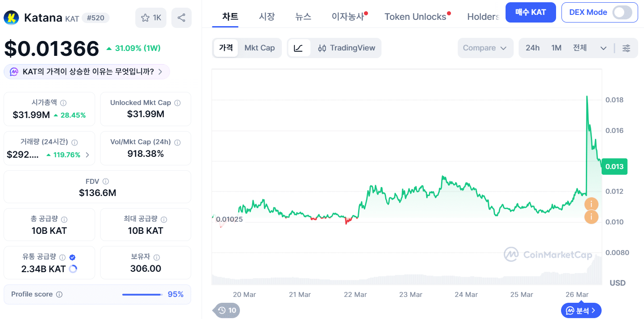This screenshot has width=644, height=319.
Task: Click info icon next to 총 공급량
Action: [x=64, y=219]
